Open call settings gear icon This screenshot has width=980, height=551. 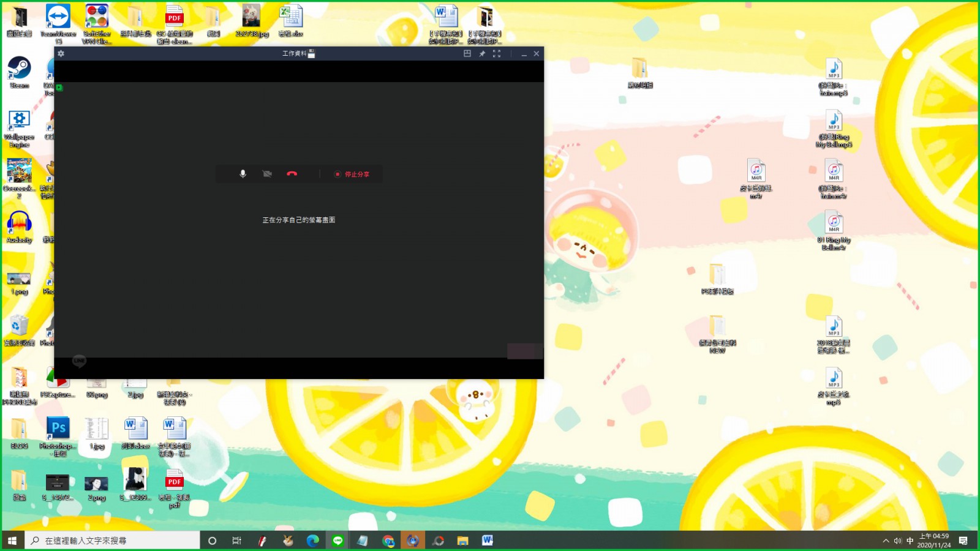[61, 54]
